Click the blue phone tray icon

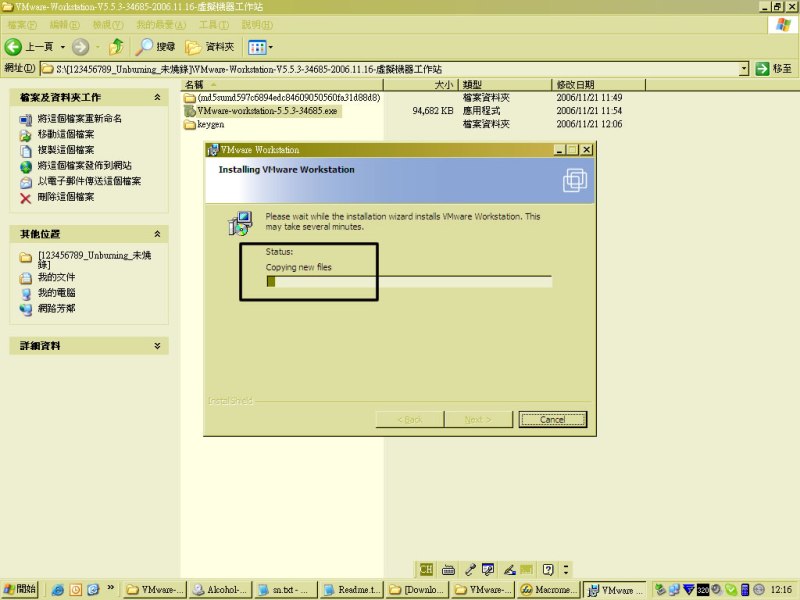coord(745,590)
